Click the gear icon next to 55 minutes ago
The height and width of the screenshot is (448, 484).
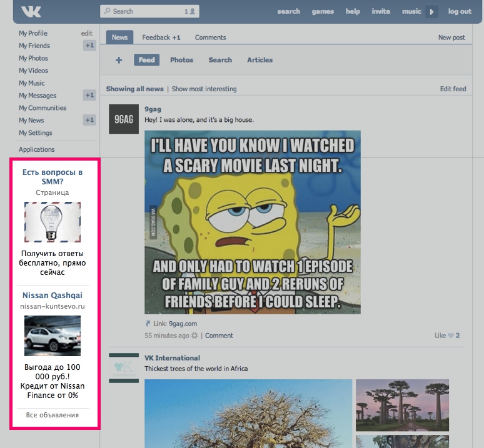pyautogui.click(x=194, y=336)
